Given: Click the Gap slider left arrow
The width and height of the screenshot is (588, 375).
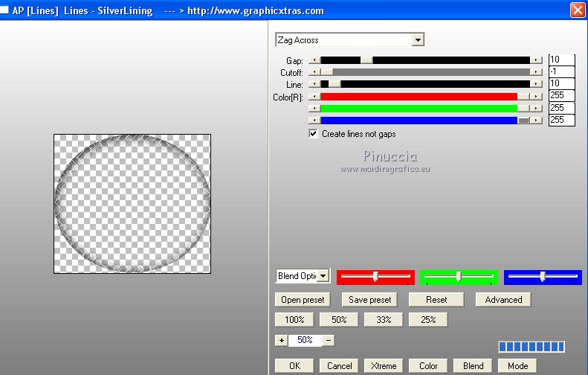Looking at the screenshot, I should [314, 60].
